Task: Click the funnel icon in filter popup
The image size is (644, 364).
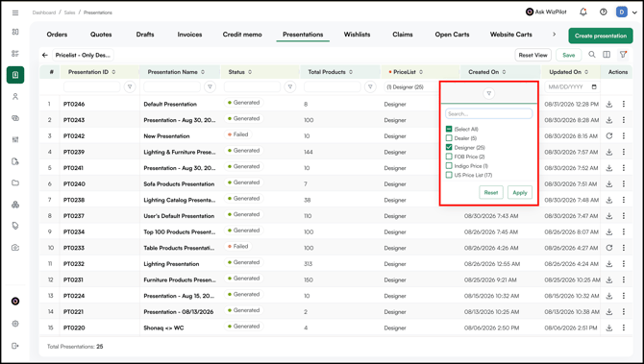Action: pyautogui.click(x=488, y=93)
